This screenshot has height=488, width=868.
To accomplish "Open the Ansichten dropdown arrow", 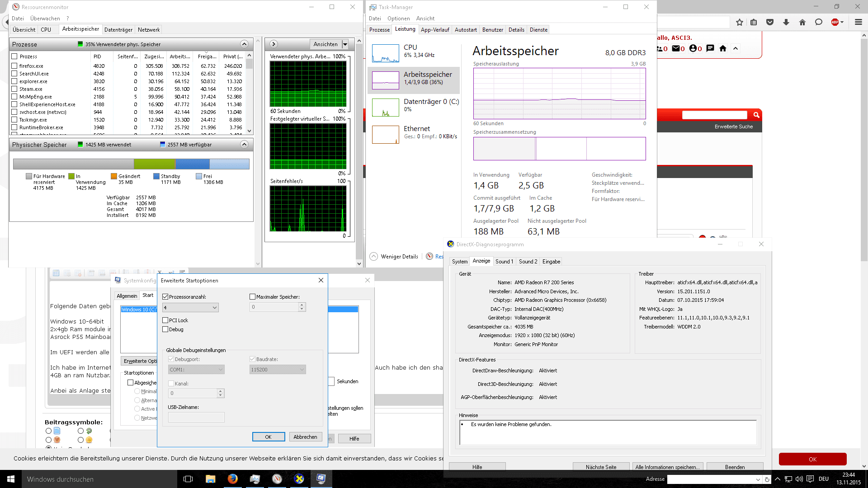I will [345, 44].
